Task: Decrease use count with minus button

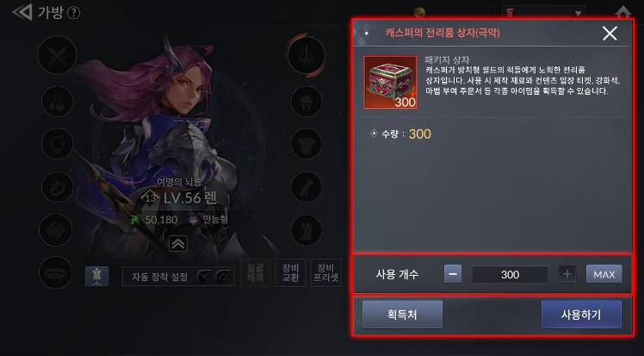Action: (453, 274)
